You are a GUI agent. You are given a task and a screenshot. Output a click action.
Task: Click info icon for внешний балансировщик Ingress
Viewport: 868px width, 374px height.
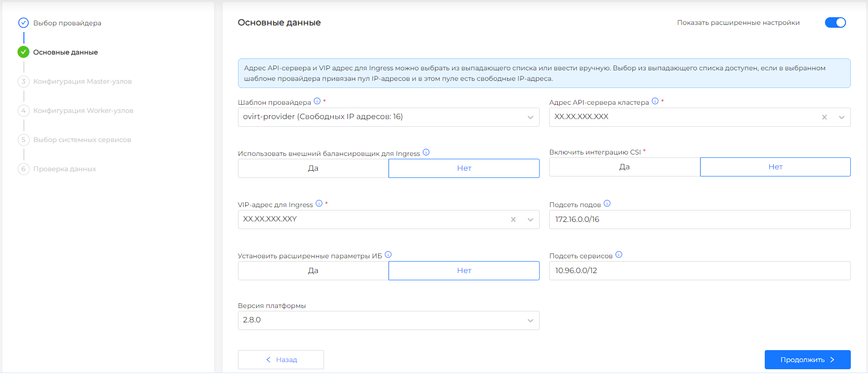click(426, 153)
